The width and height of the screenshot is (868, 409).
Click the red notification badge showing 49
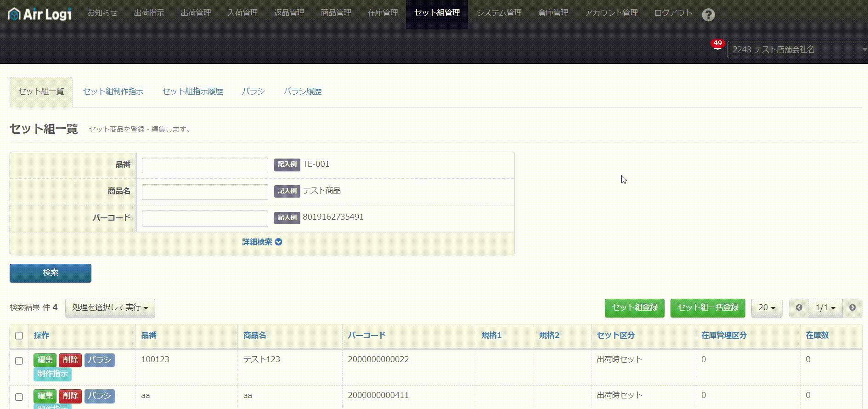717,44
